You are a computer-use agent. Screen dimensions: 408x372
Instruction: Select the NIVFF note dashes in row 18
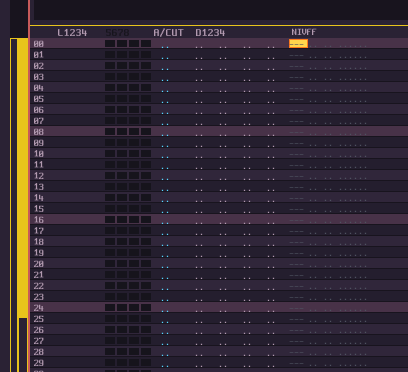point(297,242)
